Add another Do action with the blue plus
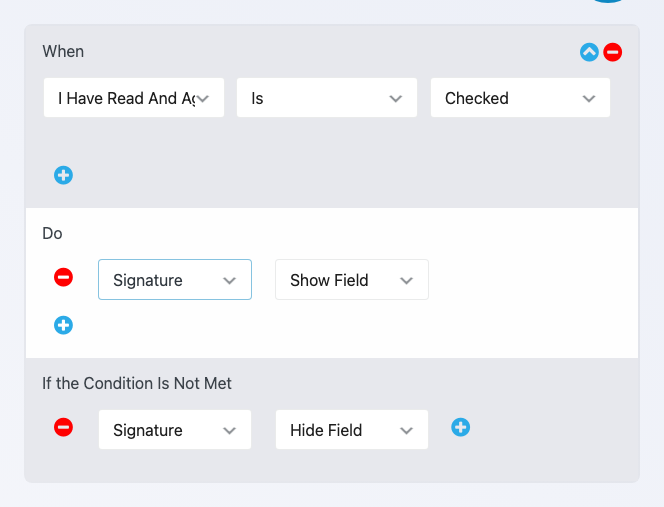This screenshot has height=507, width=664. click(x=64, y=325)
